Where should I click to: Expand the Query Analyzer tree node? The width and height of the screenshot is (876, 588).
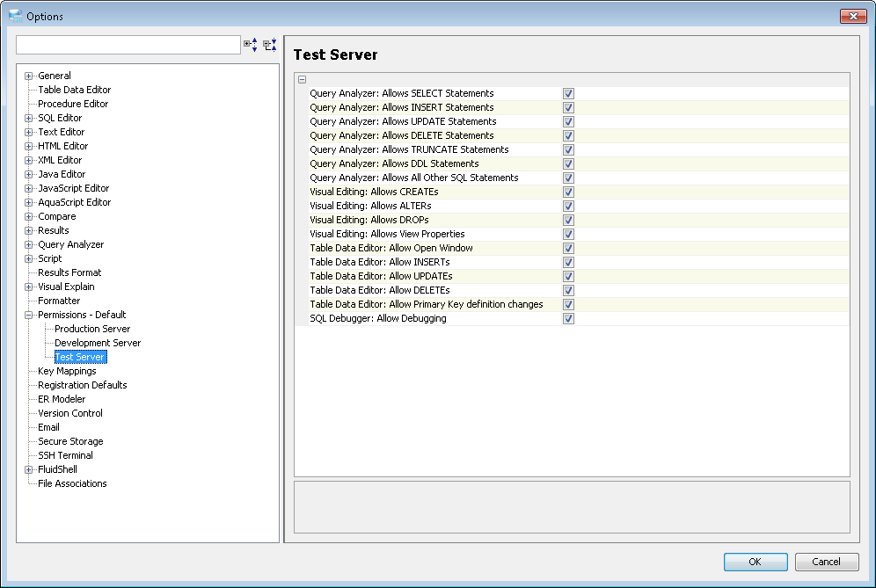click(28, 244)
